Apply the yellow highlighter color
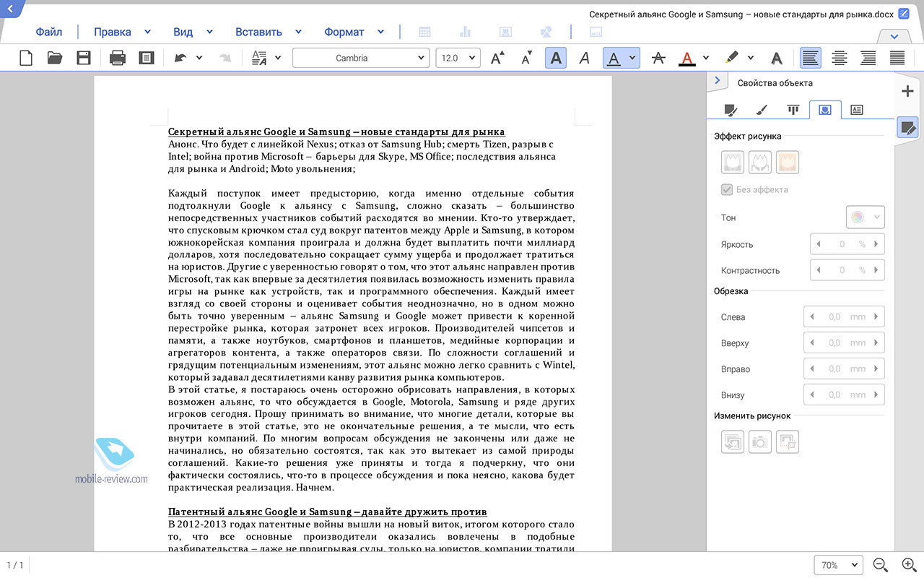 tap(732, 58)
